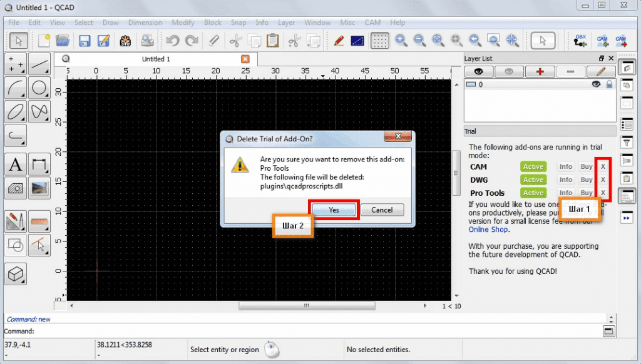Hide all layers with the greyed eye button
641x364 pixels.
[x=509, y=71]
